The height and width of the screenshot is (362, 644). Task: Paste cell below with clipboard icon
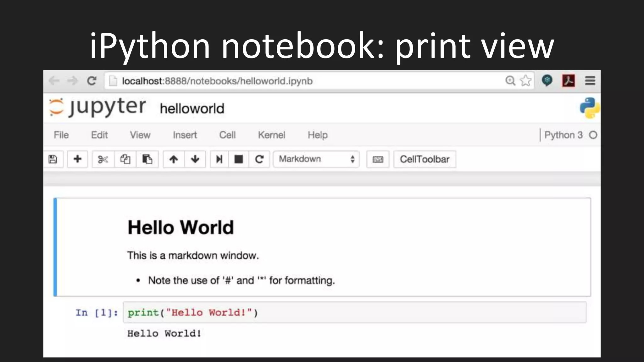point(147,159)
